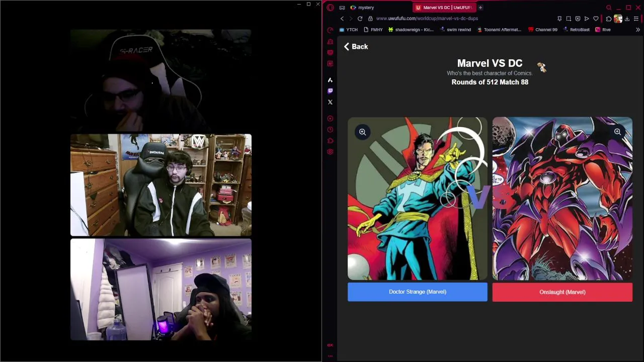Open the browser downloads panel

click(x=627, y=19)
